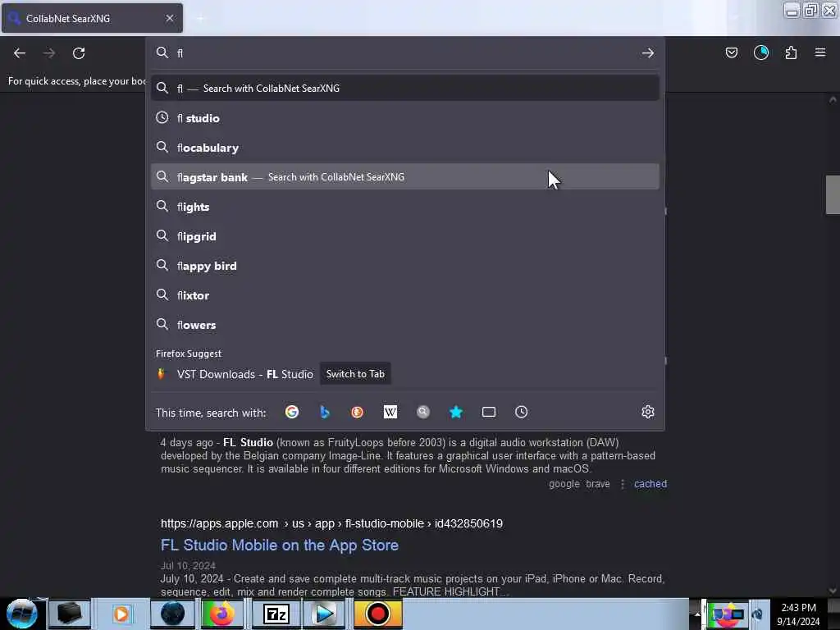Viewport: 840px width, 630px height.
Task: Search open tabs using the tab icon
Action: coord(489,412)
